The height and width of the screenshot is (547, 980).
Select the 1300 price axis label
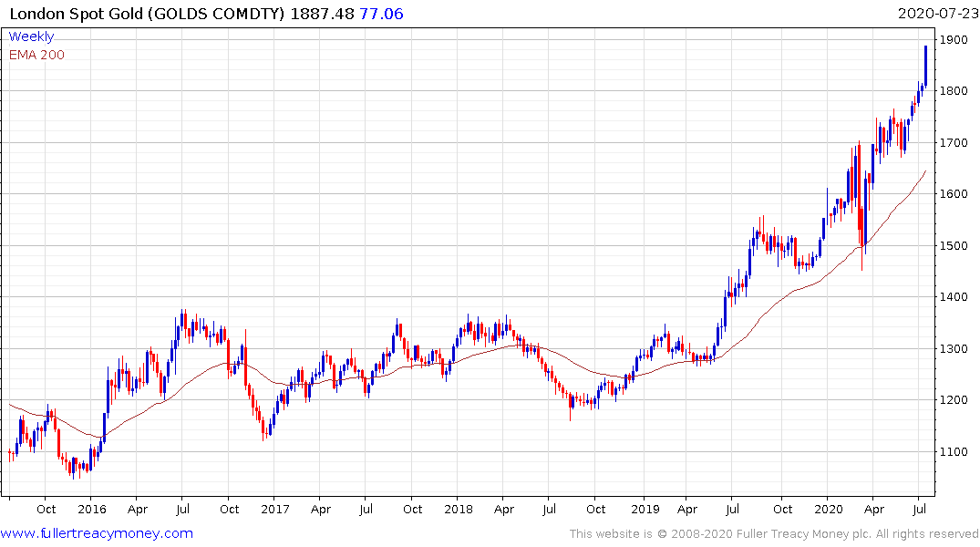954,349
